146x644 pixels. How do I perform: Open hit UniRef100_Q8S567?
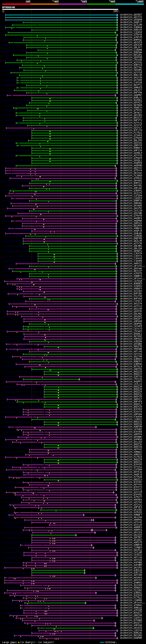point(131,15)
